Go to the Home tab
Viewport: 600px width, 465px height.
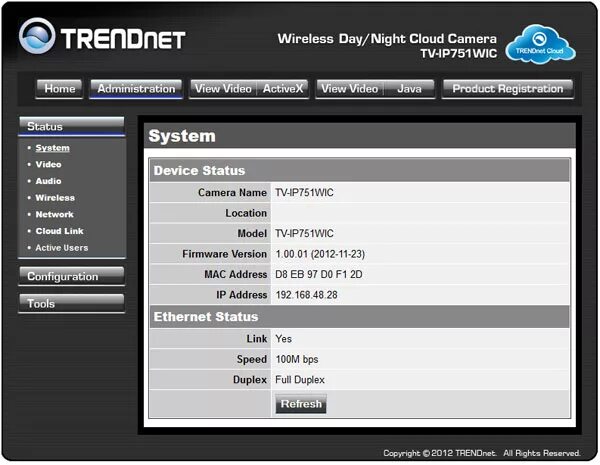pos(59,89)
